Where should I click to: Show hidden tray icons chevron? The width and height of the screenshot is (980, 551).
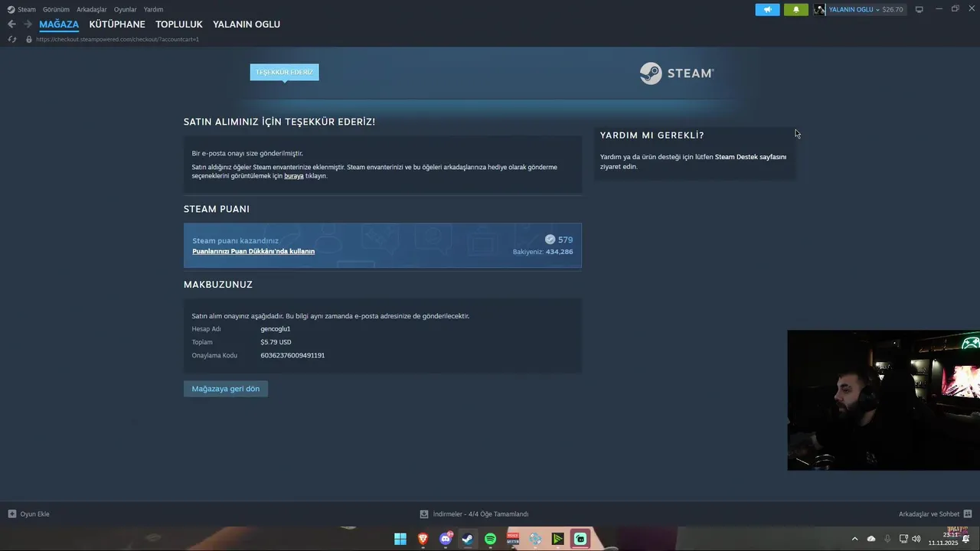coord(854,539)
